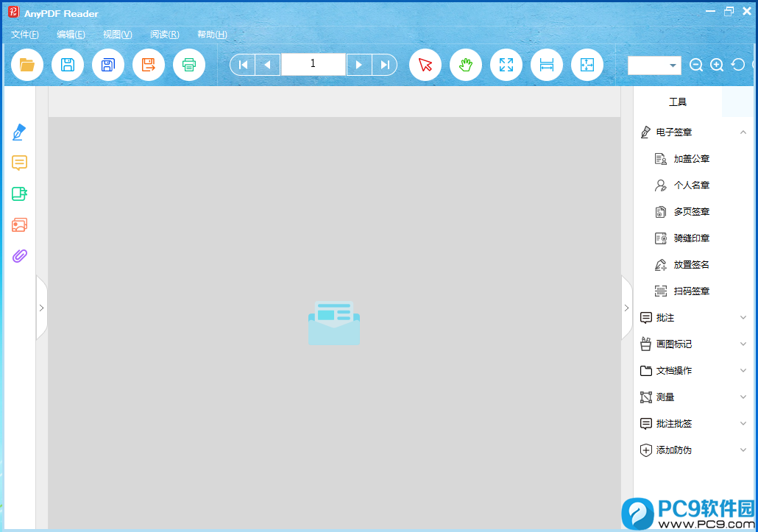This screenshot has height=532, width=758.
Task: Expand the 添加防伪 section
Action: click(743, 450)
